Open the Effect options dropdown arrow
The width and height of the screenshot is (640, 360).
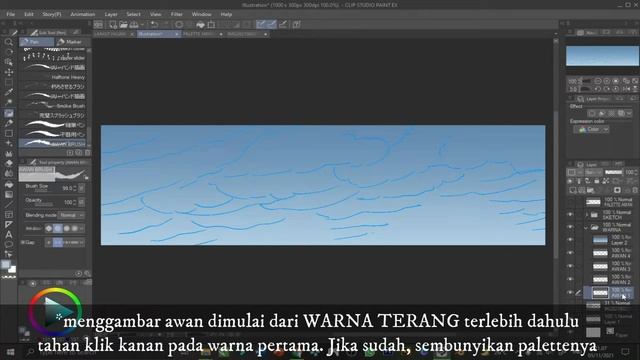630,113
